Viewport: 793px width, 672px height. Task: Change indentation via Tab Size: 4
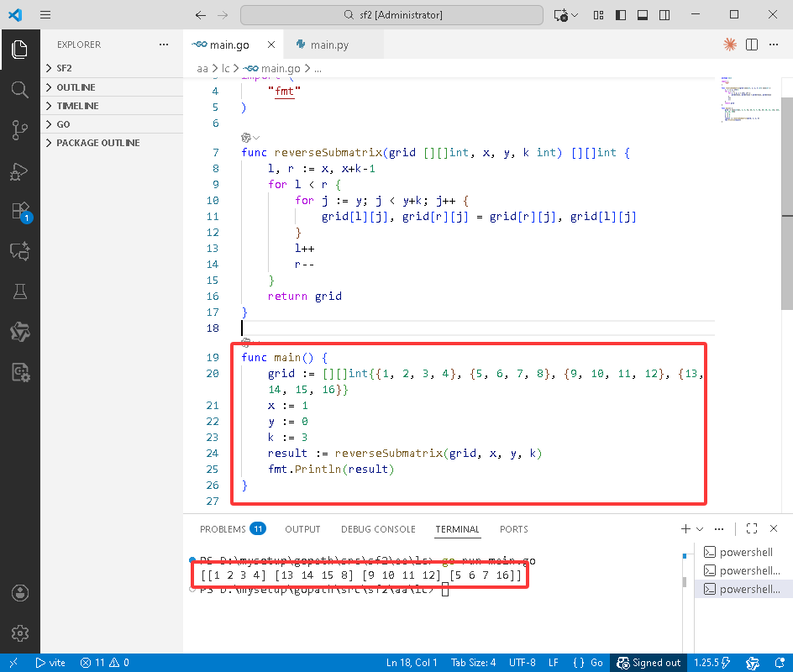pyautogui.click(x=474, y=663)
